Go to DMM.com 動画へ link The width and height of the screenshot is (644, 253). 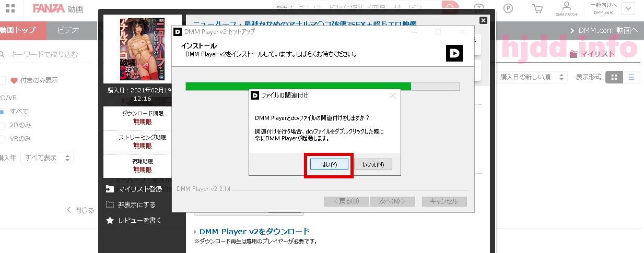(604, 31)
